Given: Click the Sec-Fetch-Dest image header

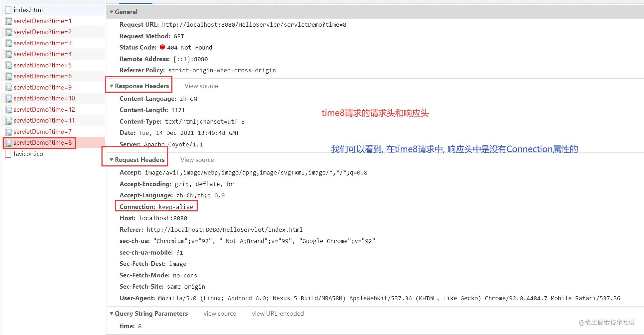Looking at the screenshot, I should (153, 264).
